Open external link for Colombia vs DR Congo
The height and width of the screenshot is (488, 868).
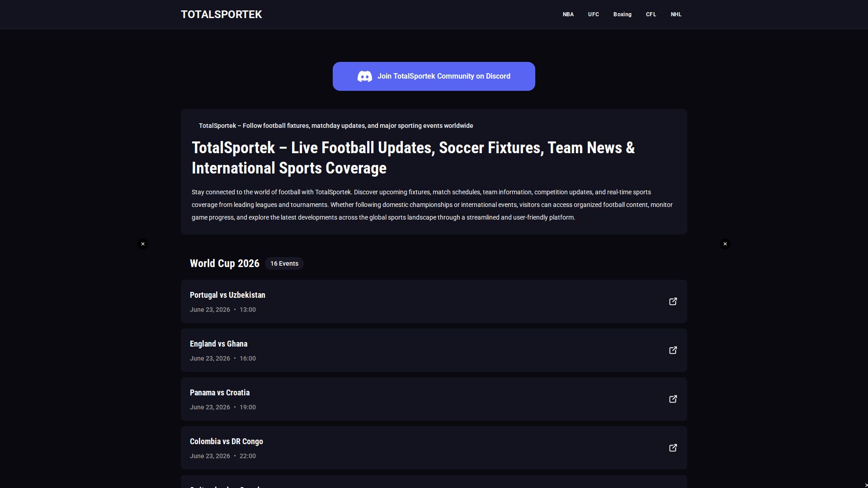tap(673, 448)
